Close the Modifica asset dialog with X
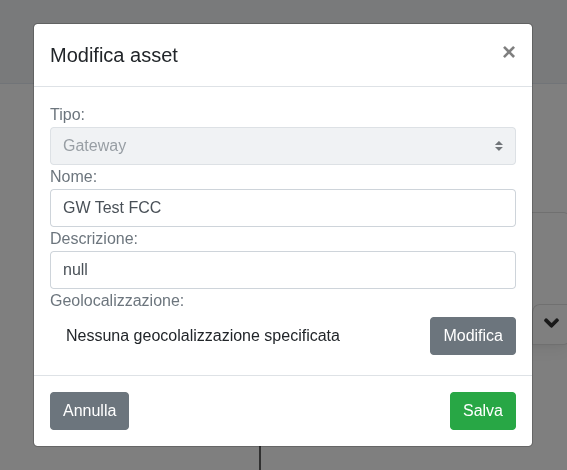The width and height of the screenshot is (567, 470). [x=508, y=52]
